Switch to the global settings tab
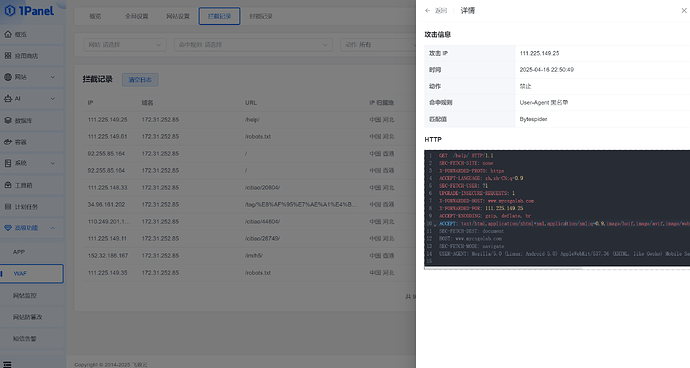 [136, 16]
